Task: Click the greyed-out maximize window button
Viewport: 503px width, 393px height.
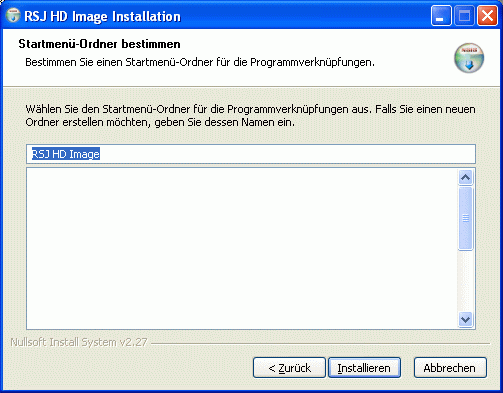Action: click(x=464, y=16)
